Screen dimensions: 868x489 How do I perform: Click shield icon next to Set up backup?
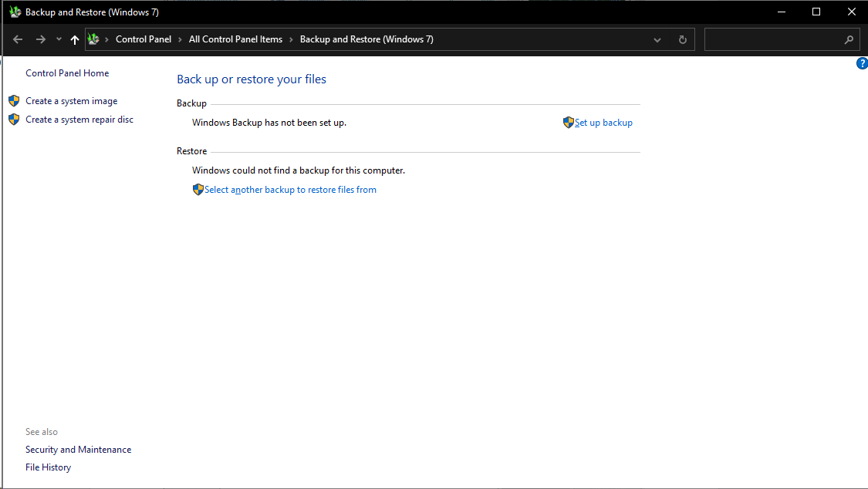tap(568, 122)
